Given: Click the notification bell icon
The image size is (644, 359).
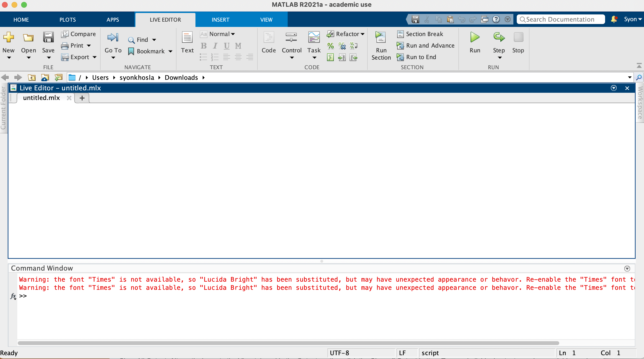Looking at the screenshot, I should coord(614,19).
